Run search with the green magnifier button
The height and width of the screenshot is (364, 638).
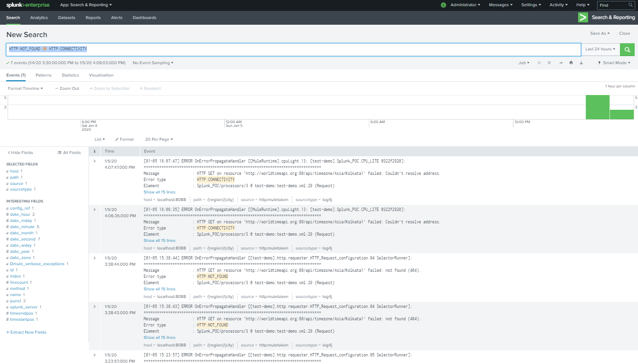pyautogui.click(x=628, y=49)
